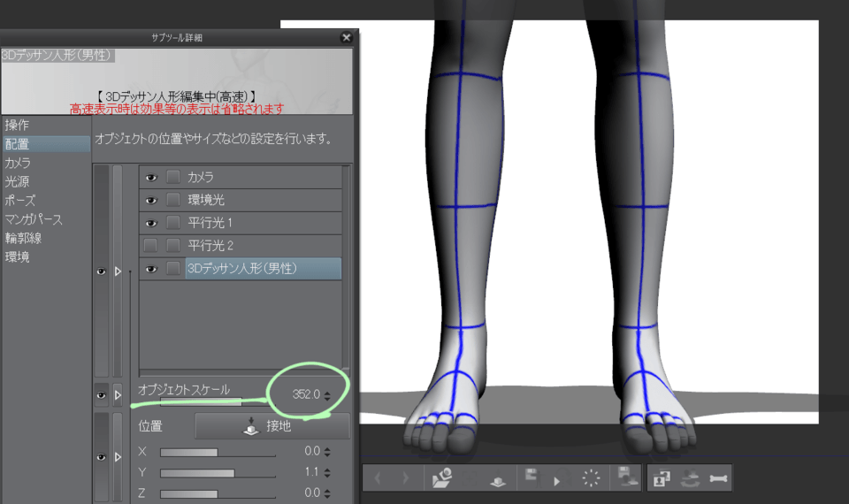Click the flip pose figures icon

click(690, 478)
